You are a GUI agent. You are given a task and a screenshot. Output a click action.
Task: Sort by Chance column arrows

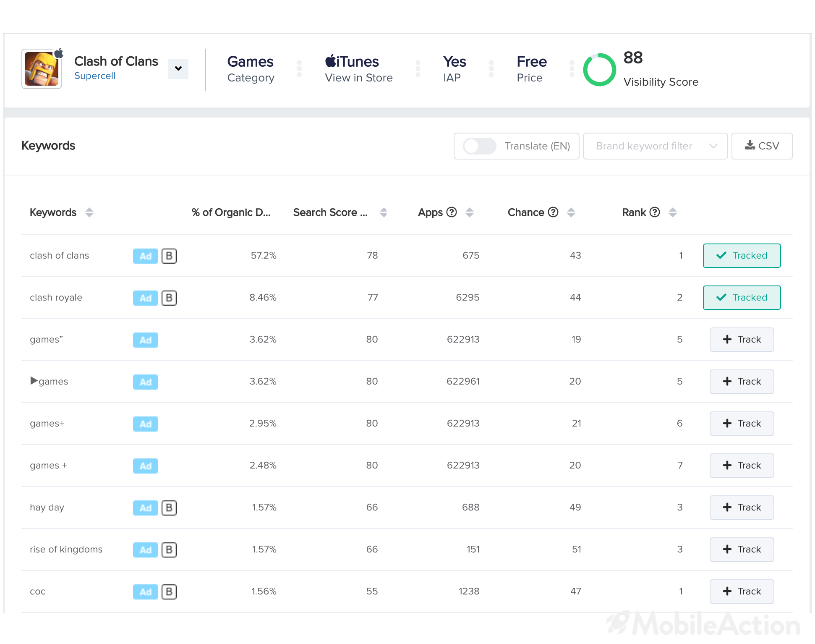(x=571, y=212)
